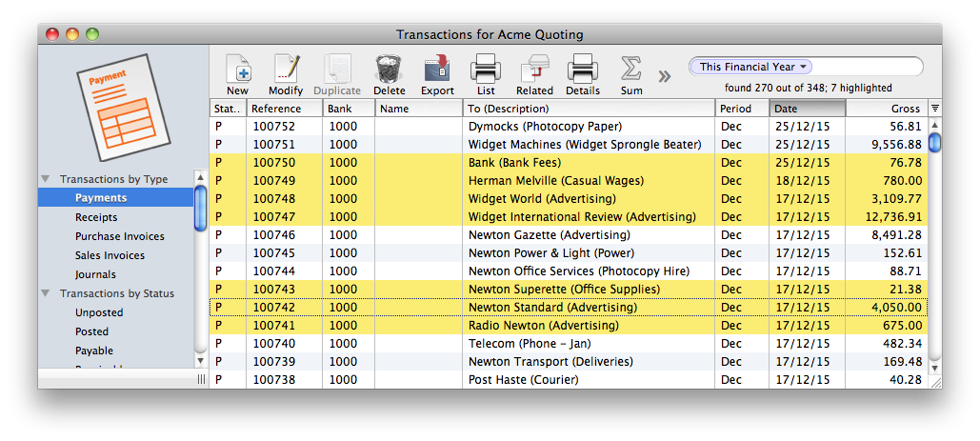Click the sidebar resize grip handle
Screen dimensions: 980x441
[x=201, y=379]
